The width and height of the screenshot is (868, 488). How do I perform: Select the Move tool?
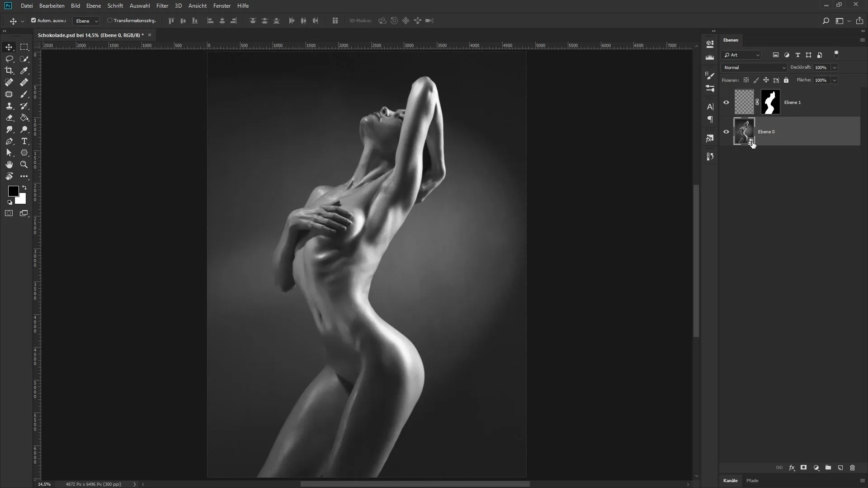(9, 47)
